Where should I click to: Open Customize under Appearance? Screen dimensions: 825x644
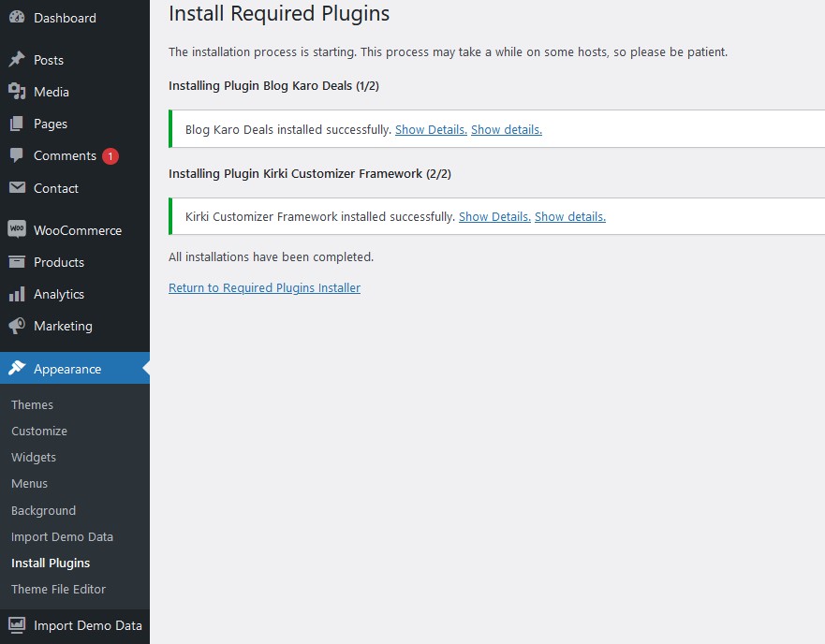click(x=39, y=431)
